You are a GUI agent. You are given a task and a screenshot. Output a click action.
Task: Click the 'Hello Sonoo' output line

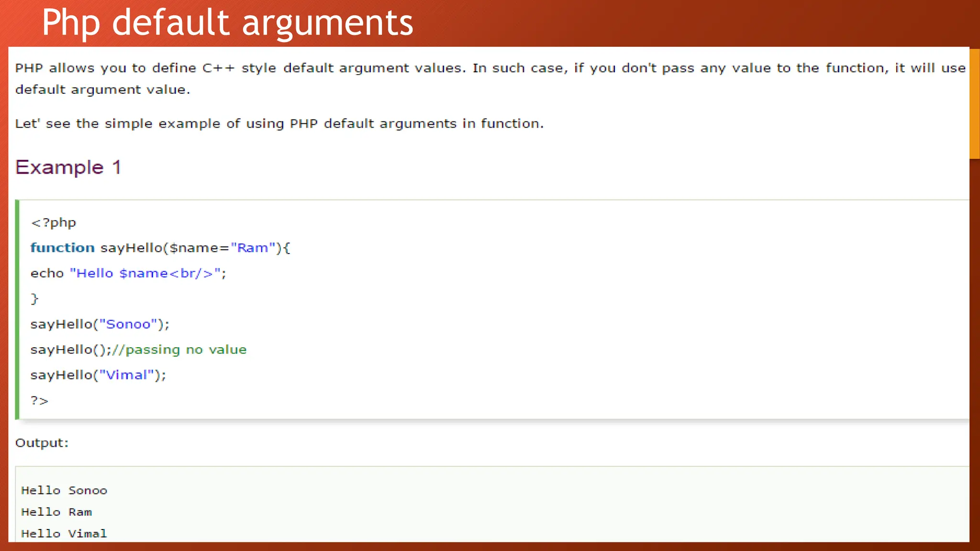[x=64, y=490]
